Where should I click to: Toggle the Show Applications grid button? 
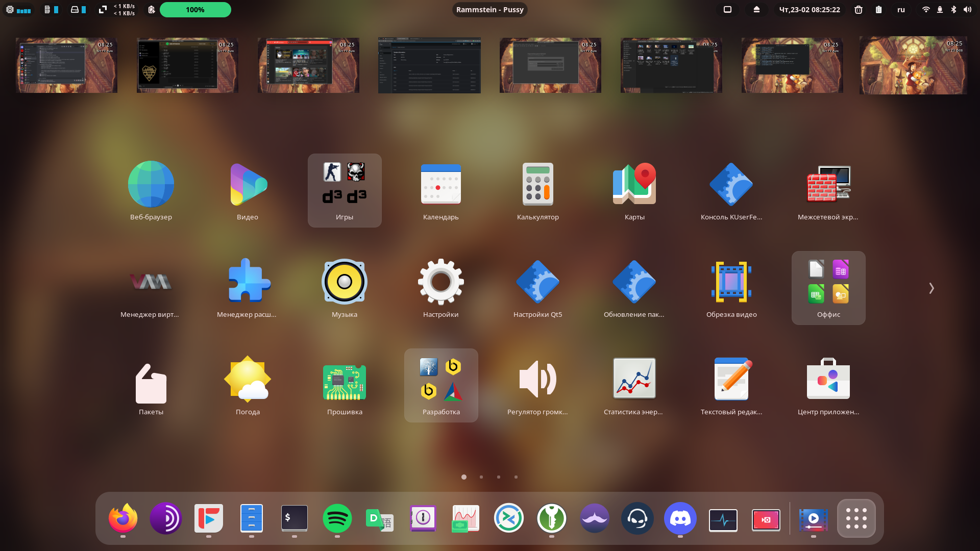click(x=856, y=518)
